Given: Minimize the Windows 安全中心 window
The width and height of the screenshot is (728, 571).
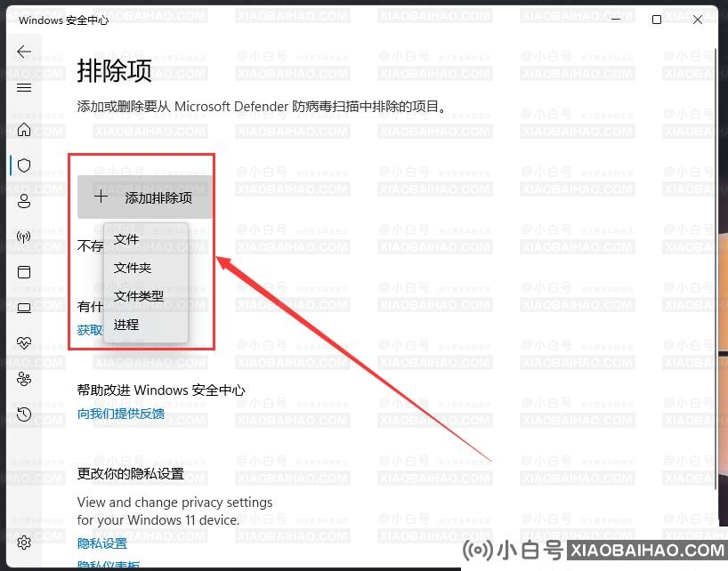Looking at the screenshot, I should click(616, 20).
